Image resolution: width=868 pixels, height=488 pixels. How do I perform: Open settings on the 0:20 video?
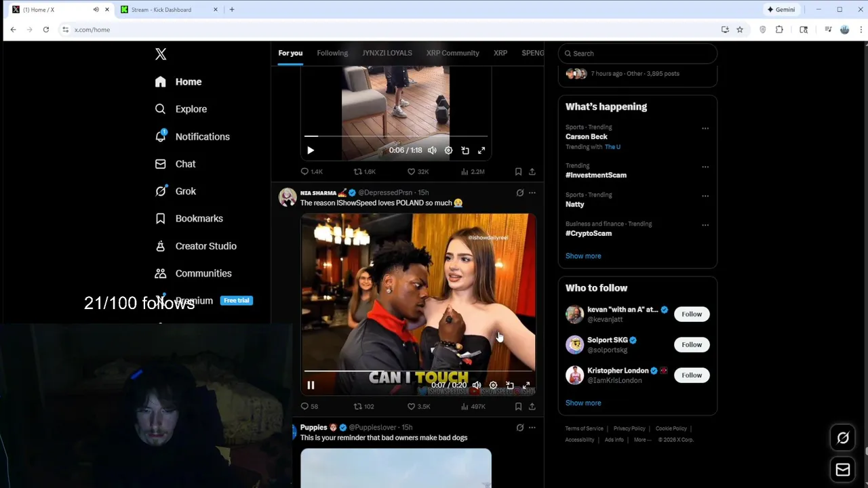[x=493, y=385]
